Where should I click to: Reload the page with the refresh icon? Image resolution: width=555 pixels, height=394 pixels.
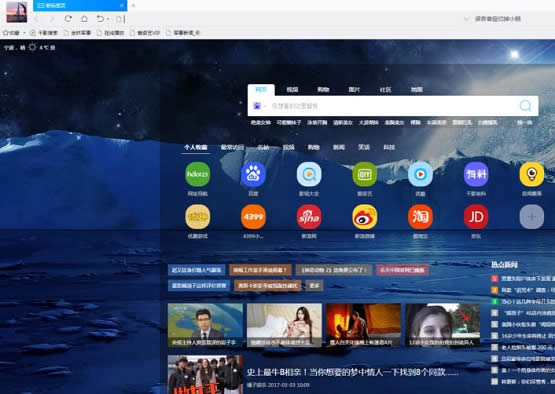68,18
